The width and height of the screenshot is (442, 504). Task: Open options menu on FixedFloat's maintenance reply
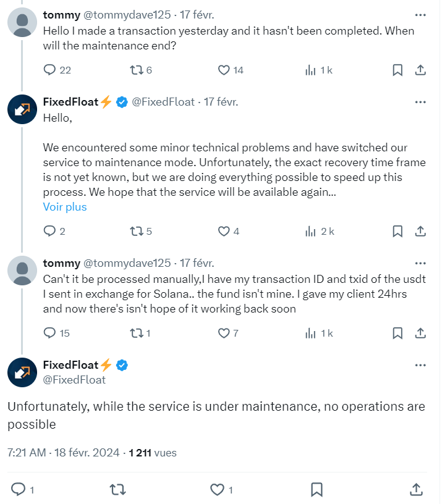420,101
